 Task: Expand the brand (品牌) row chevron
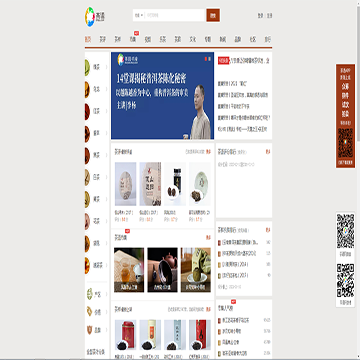tap(106, 330)
